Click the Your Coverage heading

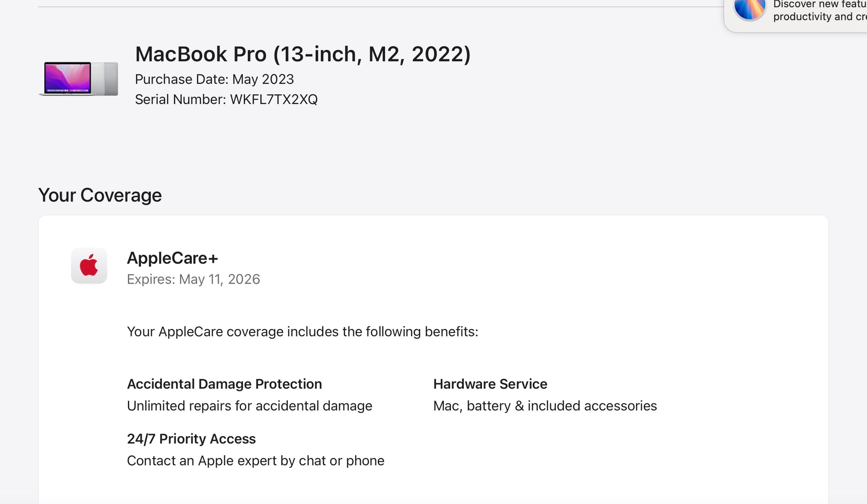click(x=100, y=195)
